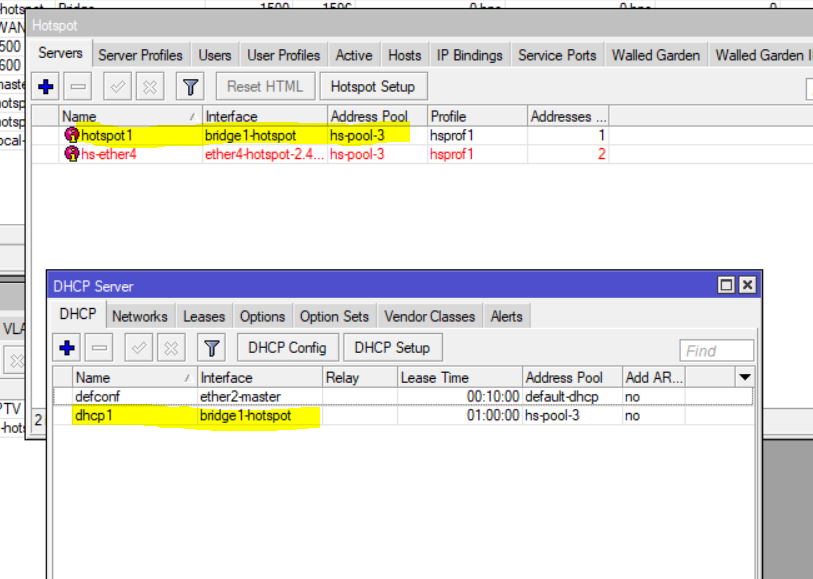
Task: Switch to Leases tab
Action: tap(204, 317)
